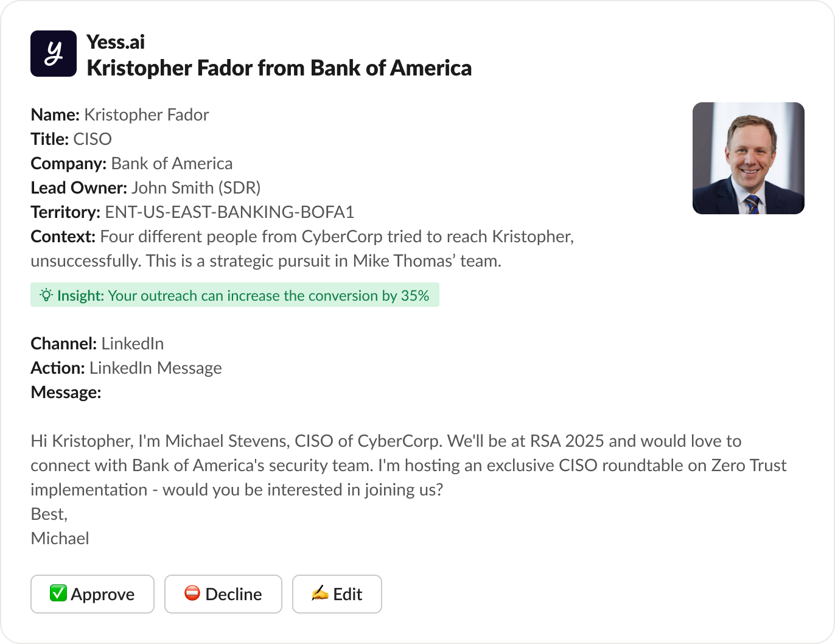
Task: Click the Yess.ai sender name
Action: [x=116, y=42]
